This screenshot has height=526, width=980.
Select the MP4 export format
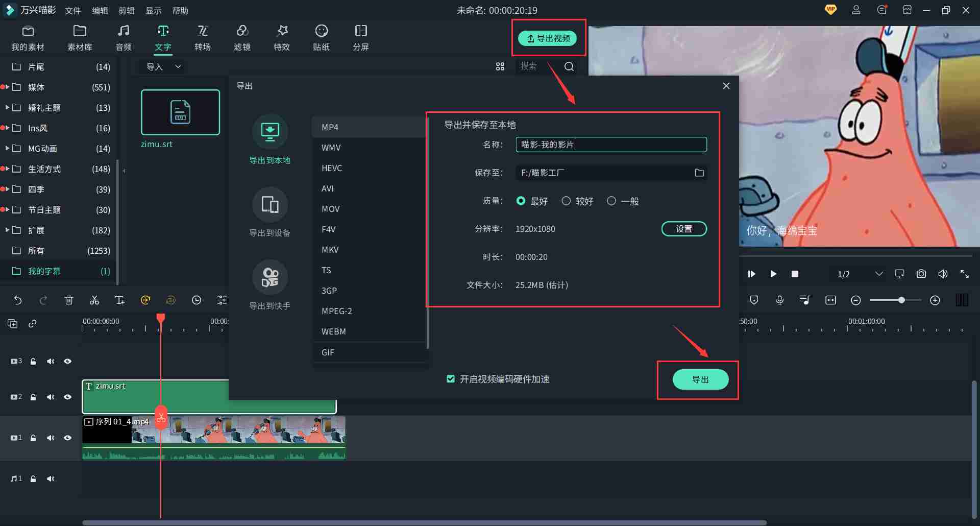pos(369,127)
